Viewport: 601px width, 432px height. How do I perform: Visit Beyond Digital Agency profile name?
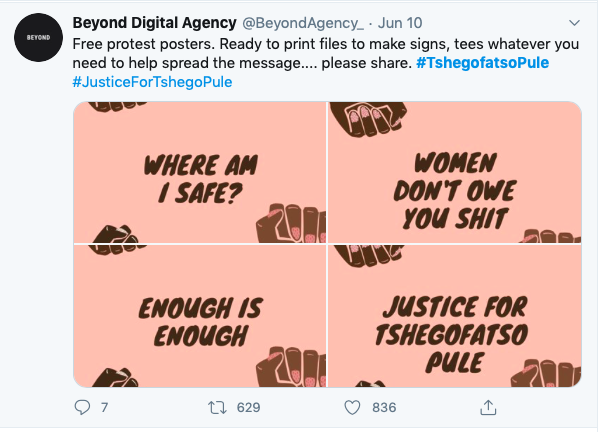pyautogui.click(x=154, y=23)
